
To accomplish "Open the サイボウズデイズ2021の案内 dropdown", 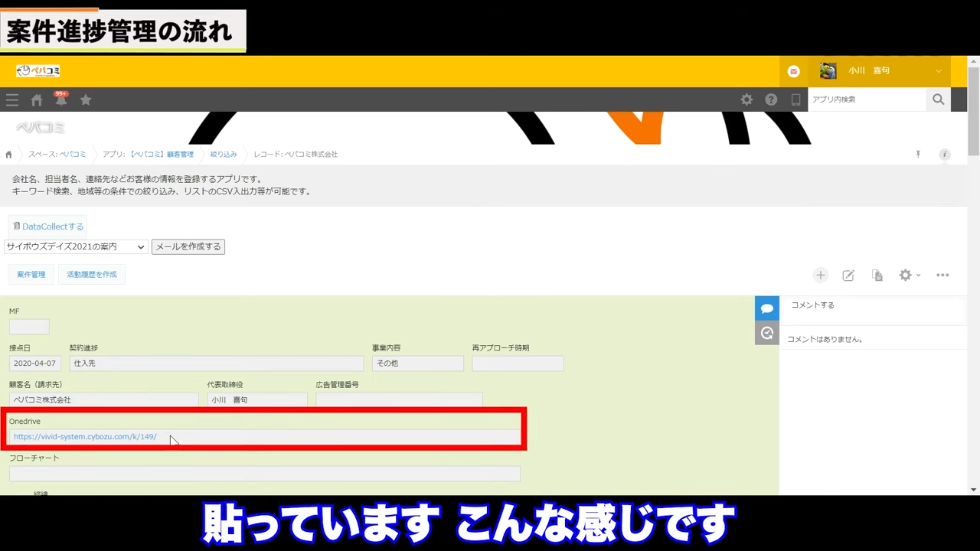I will point(75,247).
